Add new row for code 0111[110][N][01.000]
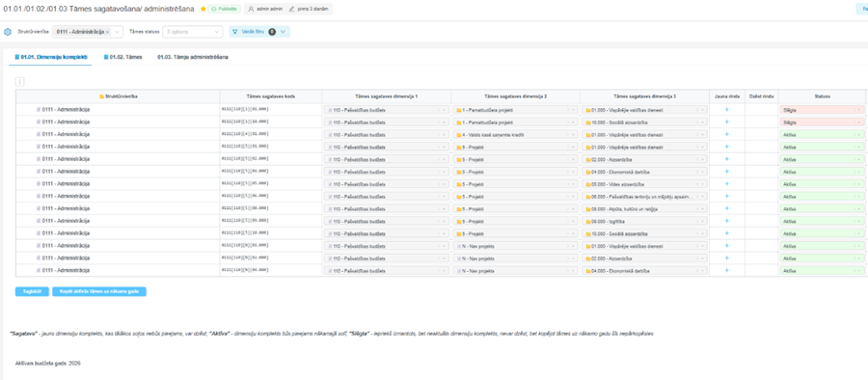868x380 pixels. [x=727, y=245]
